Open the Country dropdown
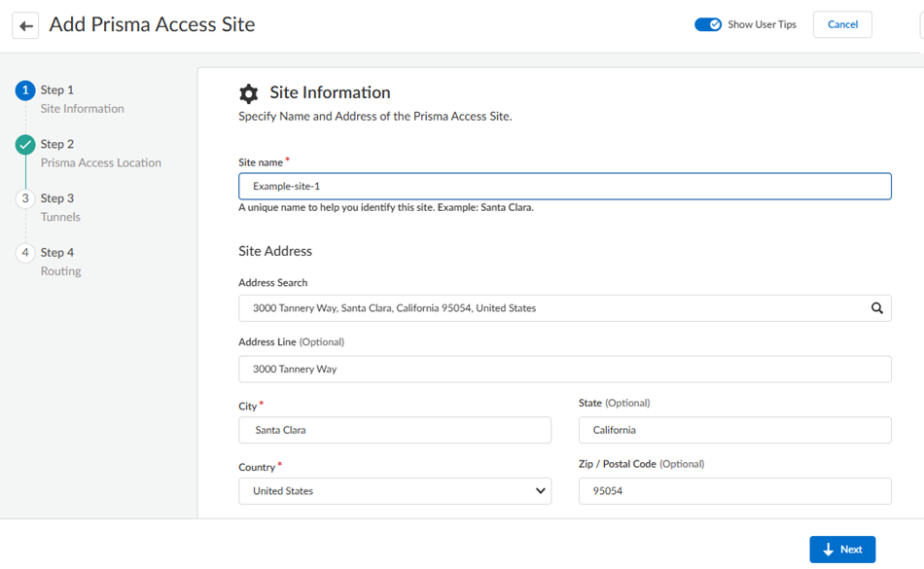This screenshot has width=924, height=569. click(x=395, y=491)
